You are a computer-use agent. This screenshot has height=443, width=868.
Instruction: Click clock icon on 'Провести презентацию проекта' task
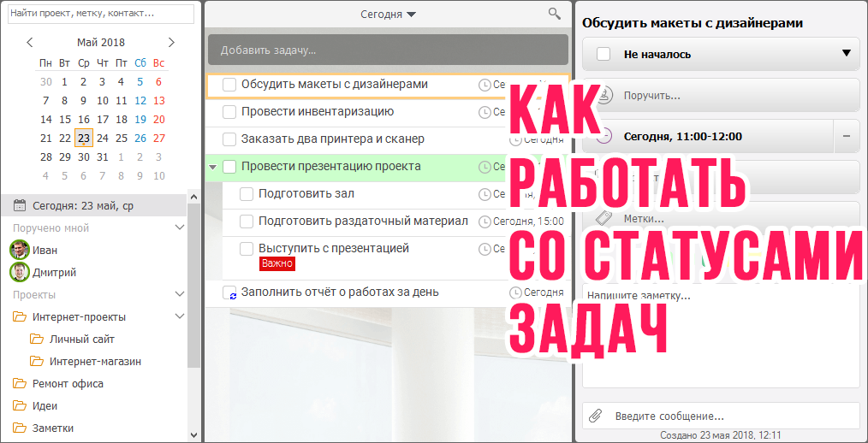pyautogui.click(x=485, y=167)
